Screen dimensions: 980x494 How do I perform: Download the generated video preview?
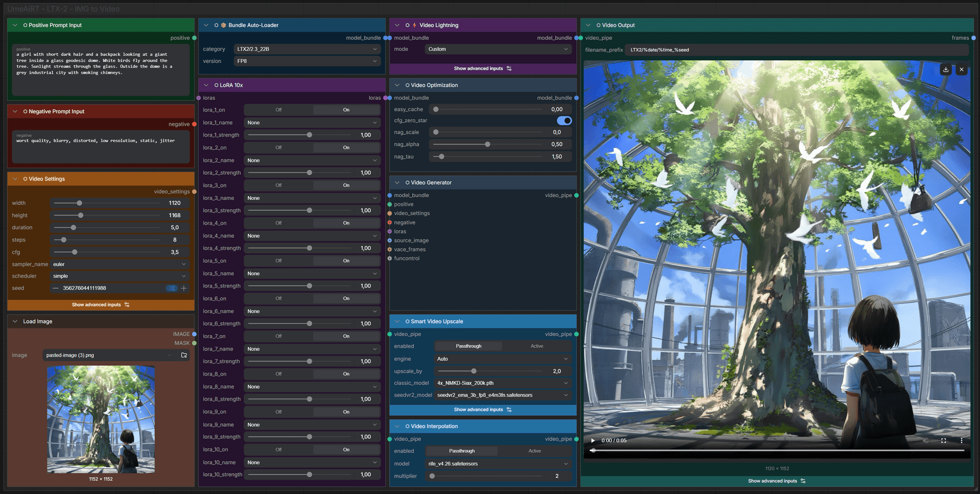pos(946,69)
